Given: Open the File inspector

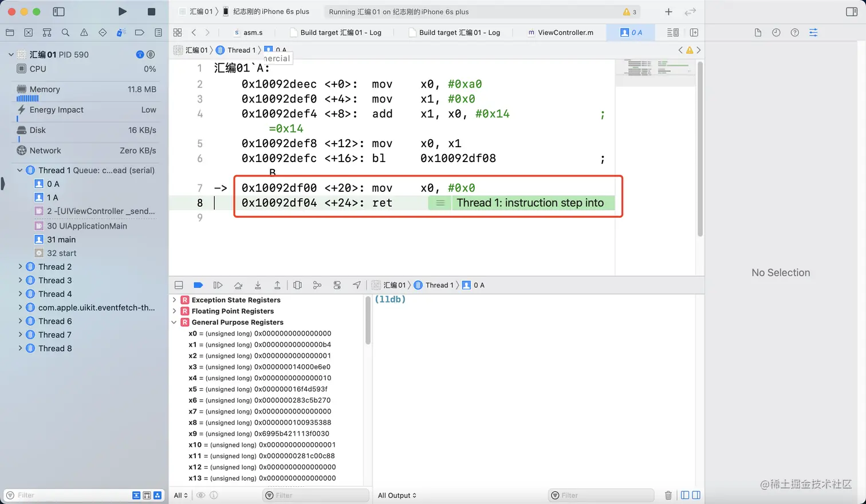Looking at the screenshot, I should [x=758, y=33].
